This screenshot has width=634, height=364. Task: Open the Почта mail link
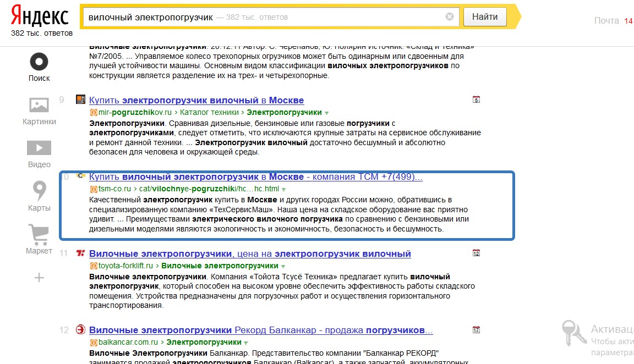(606, 21)
